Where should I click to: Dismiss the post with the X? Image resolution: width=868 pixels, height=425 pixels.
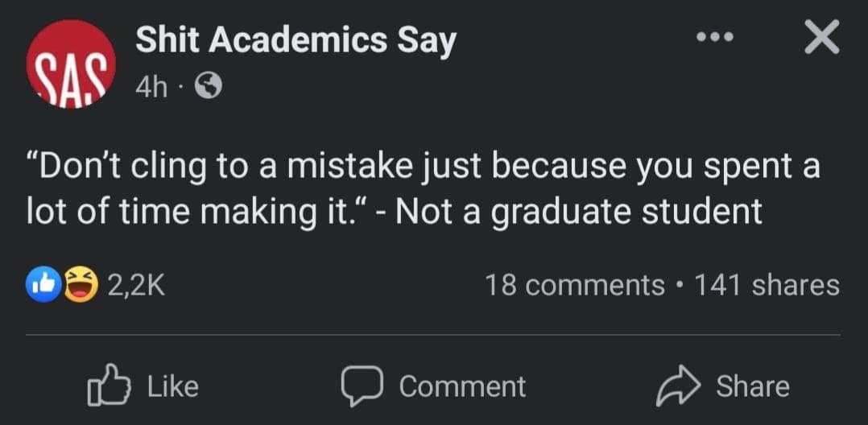pyautogui.click(x=821, y=38)
